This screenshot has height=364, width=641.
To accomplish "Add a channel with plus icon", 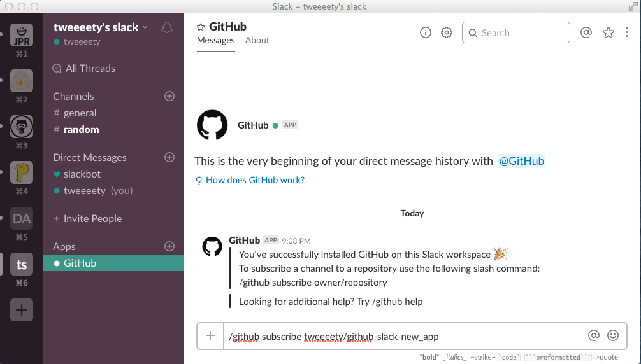I will click(169, 96).
